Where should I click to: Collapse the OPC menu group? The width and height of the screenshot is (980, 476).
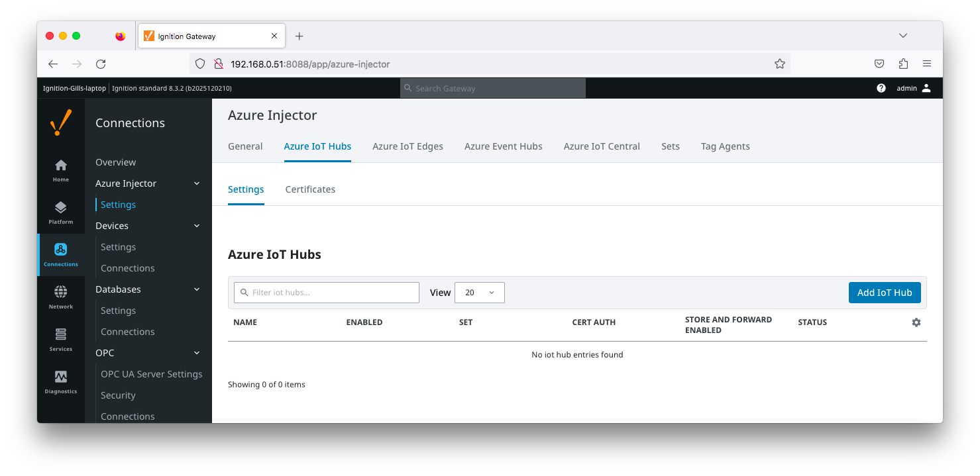pyautogui.click(x=197, y=353)
